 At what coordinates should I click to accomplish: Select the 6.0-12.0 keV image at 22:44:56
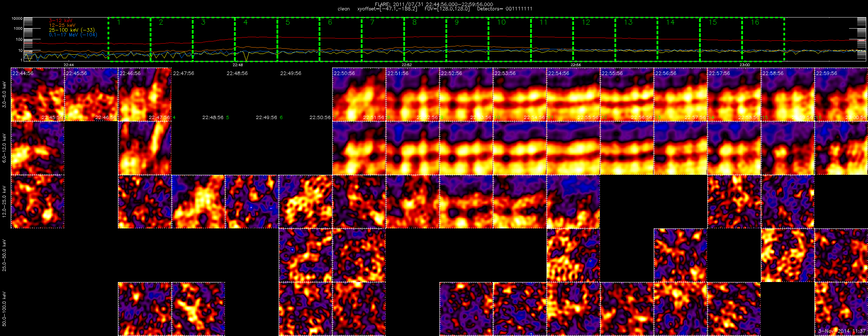click(38, 148)
